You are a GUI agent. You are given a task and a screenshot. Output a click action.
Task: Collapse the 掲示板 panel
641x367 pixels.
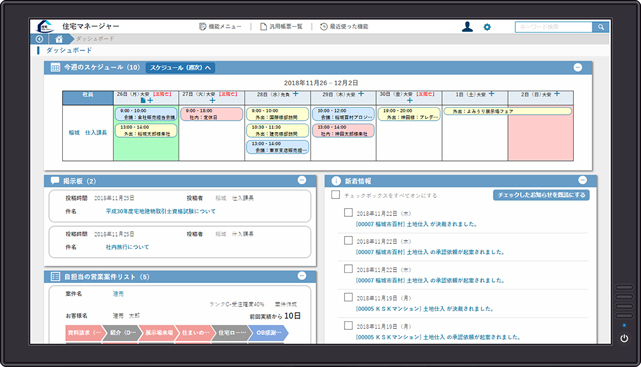(x=302, y=180)
